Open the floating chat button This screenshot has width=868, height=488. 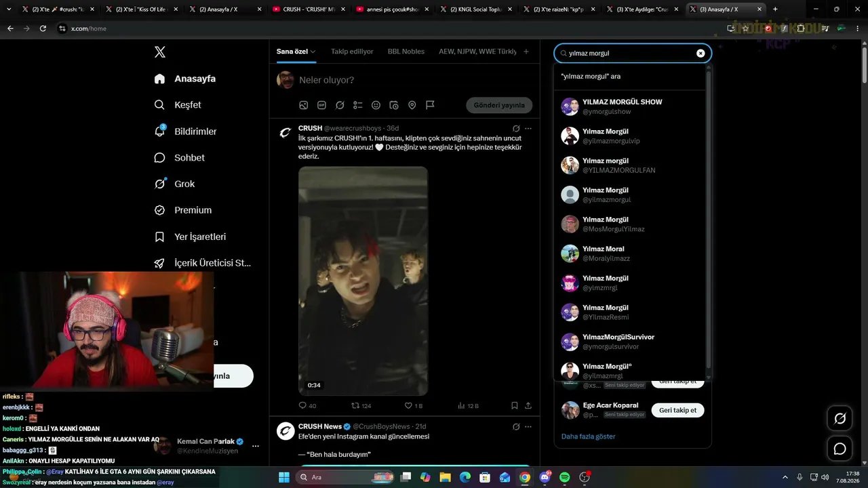click(840, 449)
